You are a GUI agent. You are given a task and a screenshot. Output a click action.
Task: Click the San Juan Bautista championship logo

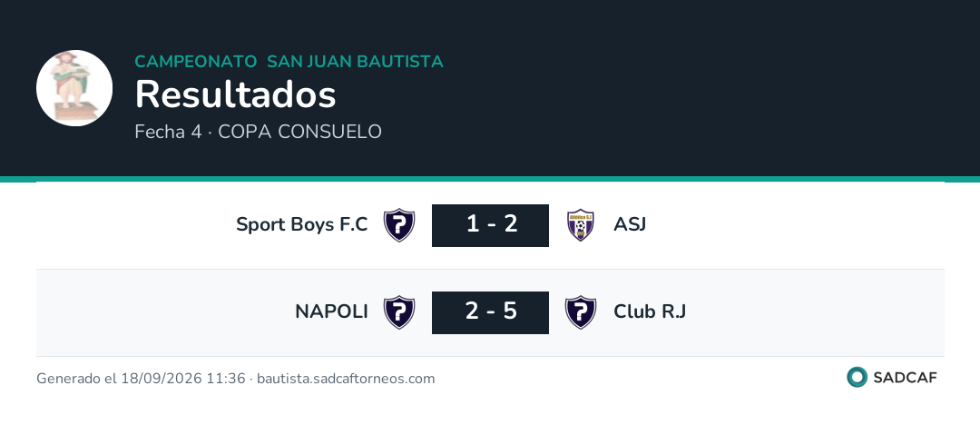[74, 88]
